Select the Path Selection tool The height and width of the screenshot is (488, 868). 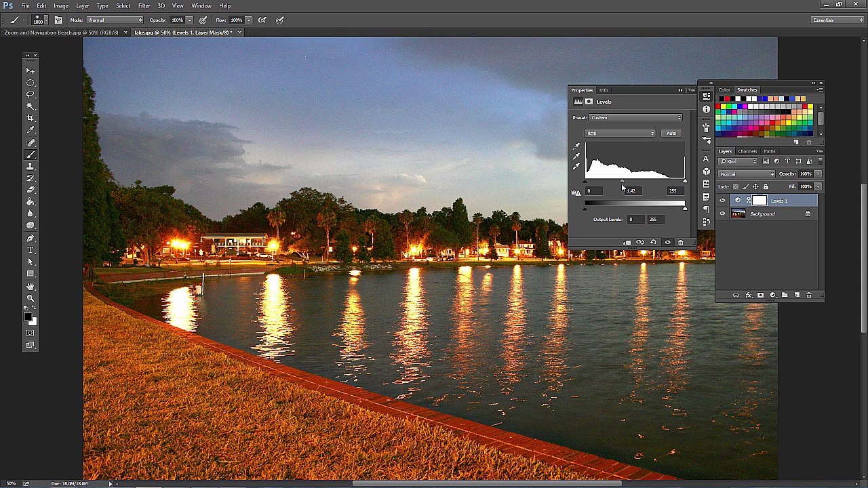click(31, 262)
